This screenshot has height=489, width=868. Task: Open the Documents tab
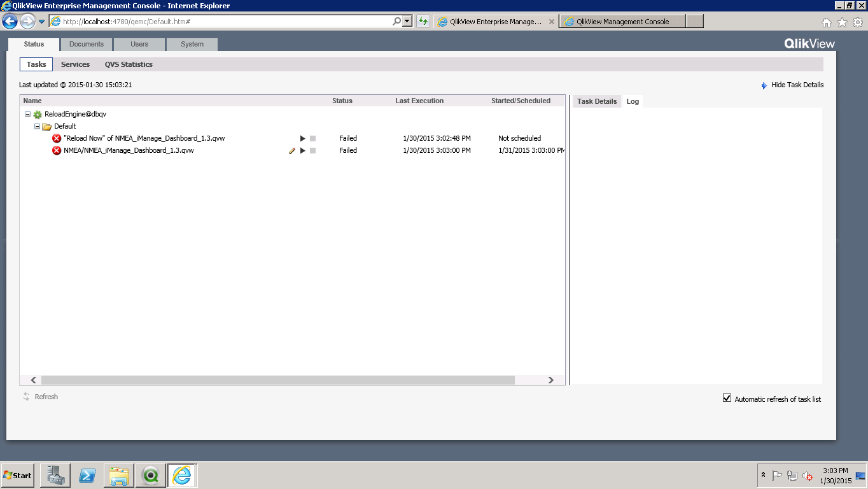[87, 45]
